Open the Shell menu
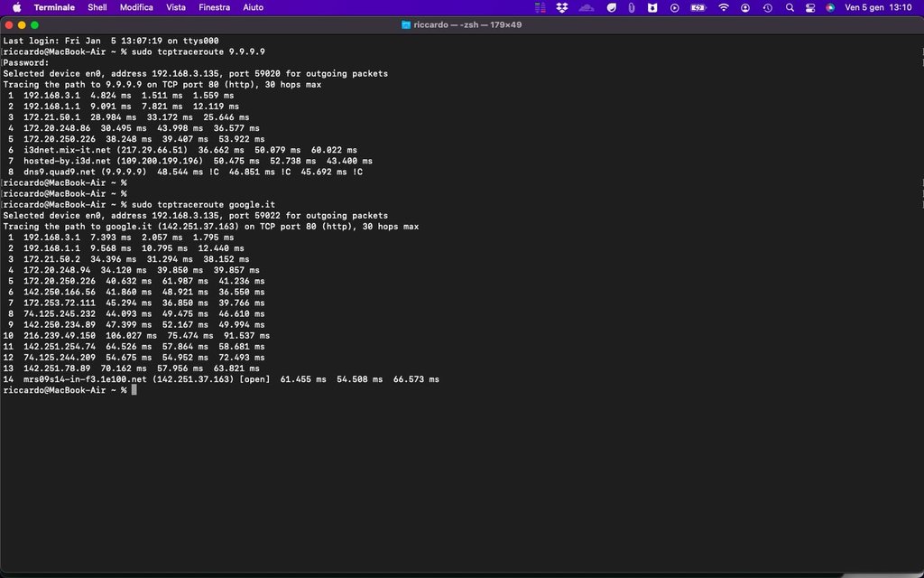 pyautogui.click(x=97, y=7)
